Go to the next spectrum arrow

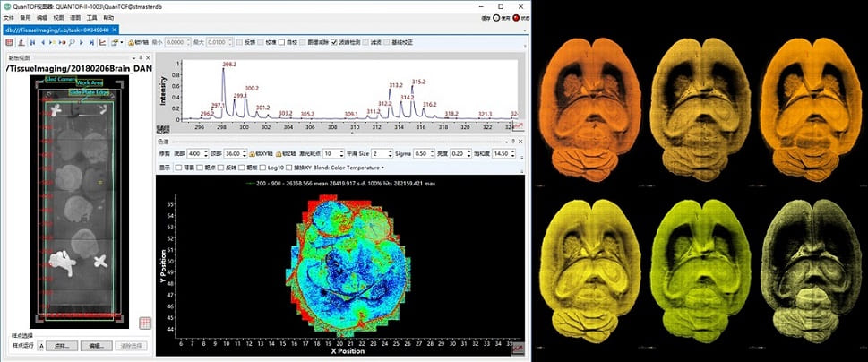tap(82, 43)
